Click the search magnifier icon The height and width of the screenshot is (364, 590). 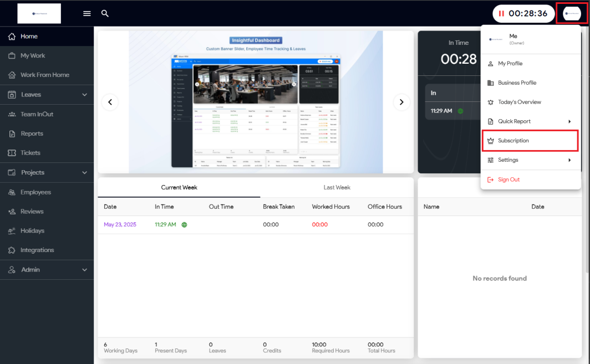coord(105,13)
